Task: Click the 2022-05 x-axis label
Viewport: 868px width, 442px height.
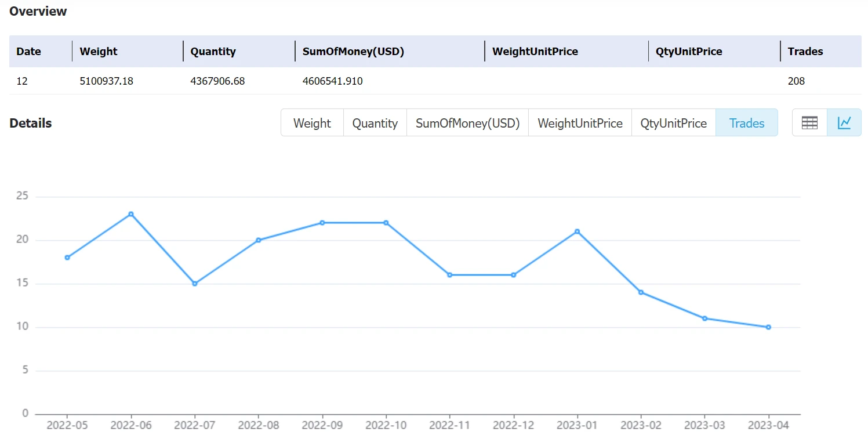Action: coord(67,425)
